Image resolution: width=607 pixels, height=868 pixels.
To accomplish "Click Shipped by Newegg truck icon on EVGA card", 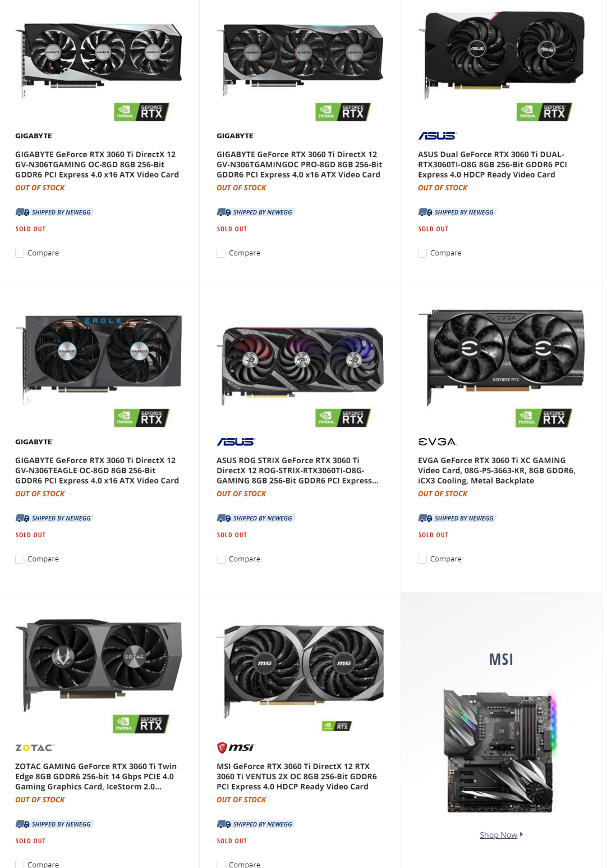I will click(x=425, y=518).
